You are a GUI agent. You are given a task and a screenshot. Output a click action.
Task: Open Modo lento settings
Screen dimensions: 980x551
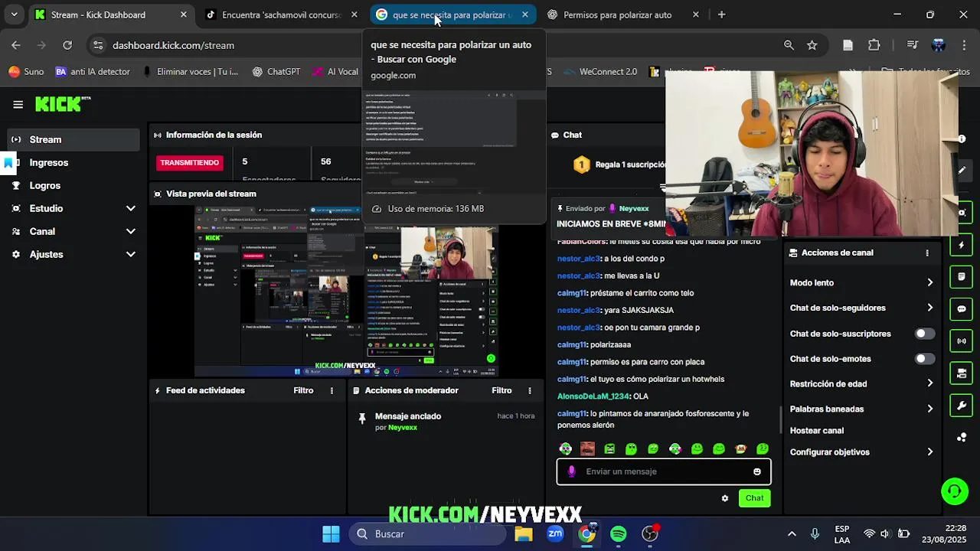point(861,282)
